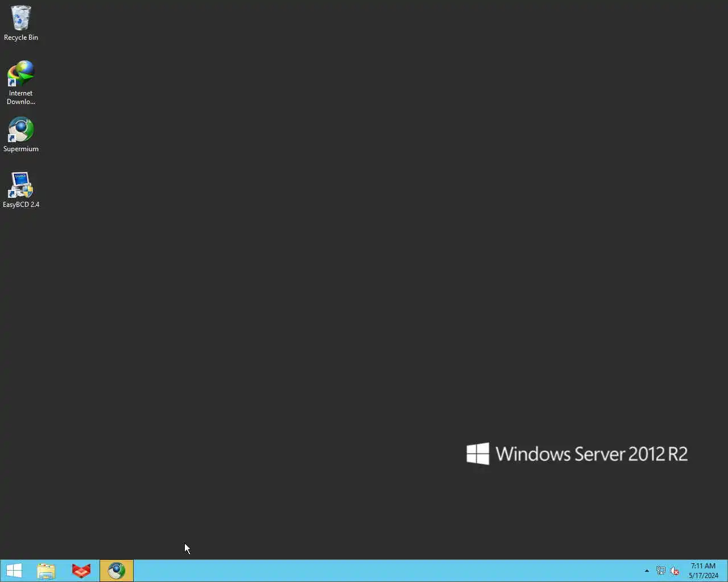The width and height of the screenshot is (728, 582).
Task: Select the Supermium desktop shortcut
Action: coord(21,135)
